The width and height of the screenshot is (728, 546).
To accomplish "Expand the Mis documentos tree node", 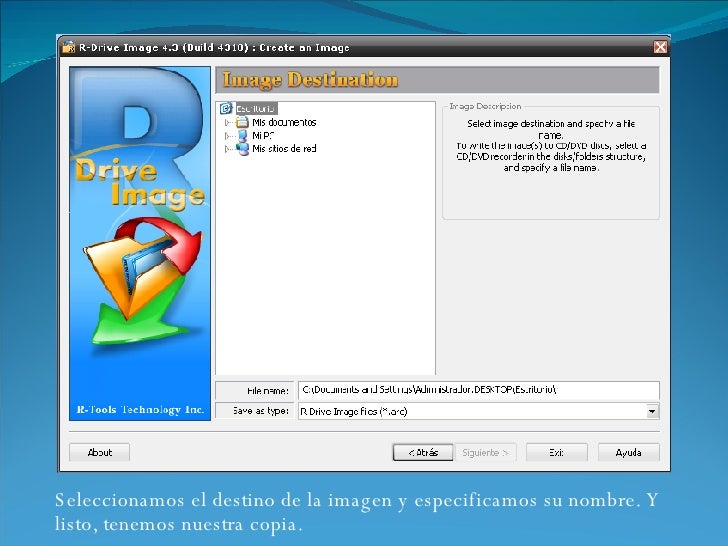I will tap(227, 123).
